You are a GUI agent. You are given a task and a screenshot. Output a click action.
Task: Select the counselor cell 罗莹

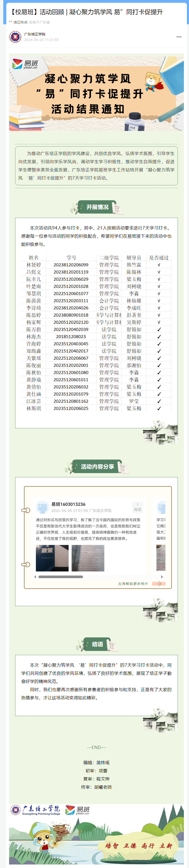tap(134, 401)
